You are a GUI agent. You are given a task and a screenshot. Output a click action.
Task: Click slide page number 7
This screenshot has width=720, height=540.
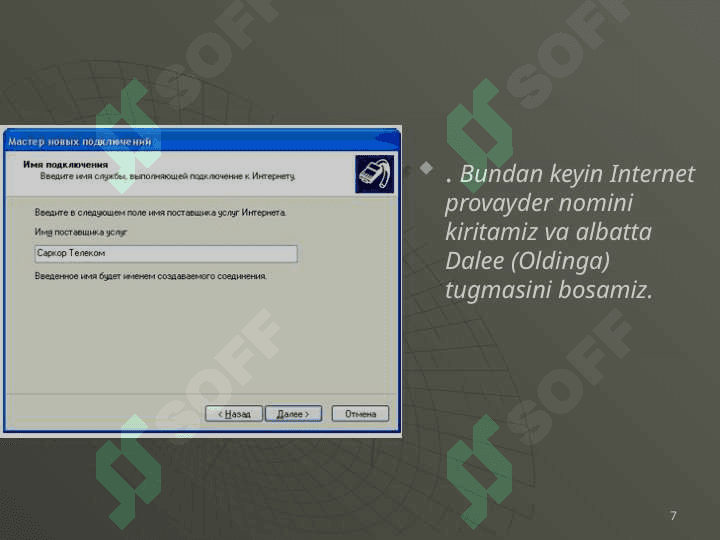click(x=673, y=516)
